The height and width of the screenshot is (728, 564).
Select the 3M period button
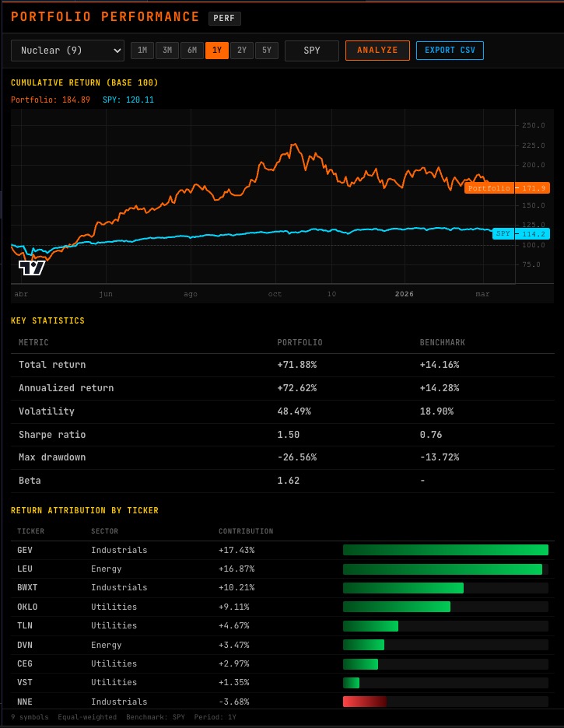[167, 50]
